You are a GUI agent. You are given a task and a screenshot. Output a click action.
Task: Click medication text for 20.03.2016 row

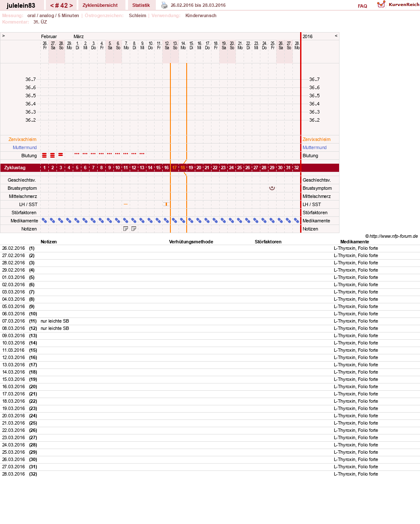pyautogui.click(x=356, y=416)
